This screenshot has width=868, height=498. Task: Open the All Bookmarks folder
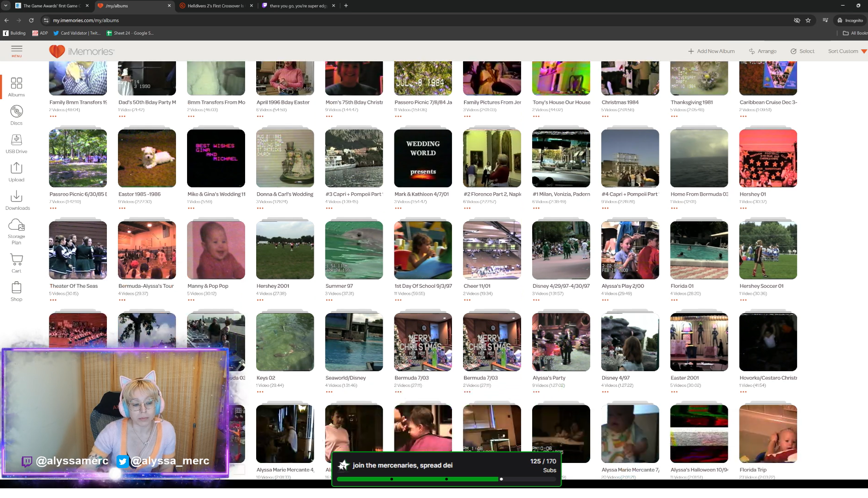click(855, 33)
